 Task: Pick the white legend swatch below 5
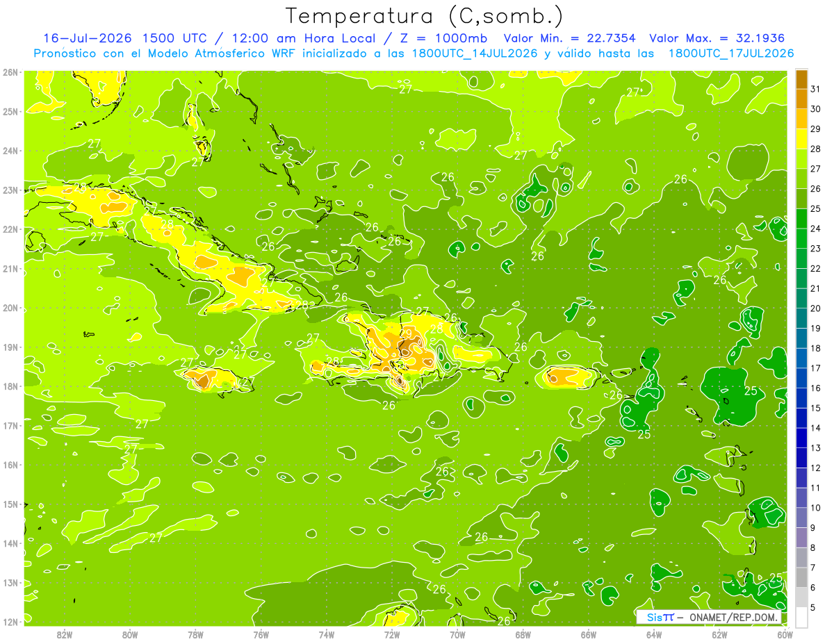point(801,617)
